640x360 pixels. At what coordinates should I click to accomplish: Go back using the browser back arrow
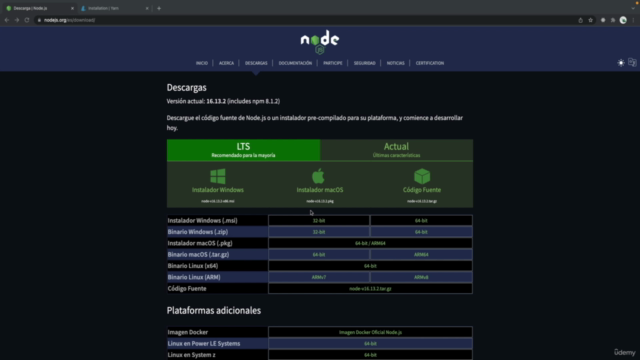tap(7, 20)
